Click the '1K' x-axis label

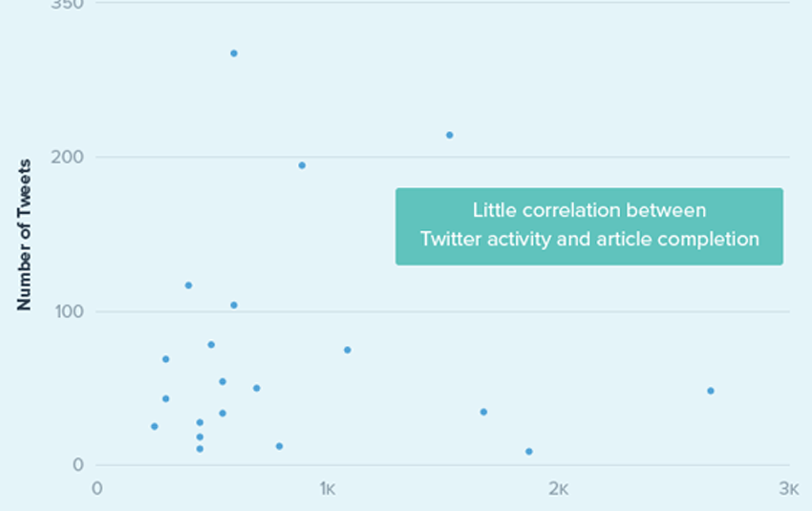[x=327, y=489]
